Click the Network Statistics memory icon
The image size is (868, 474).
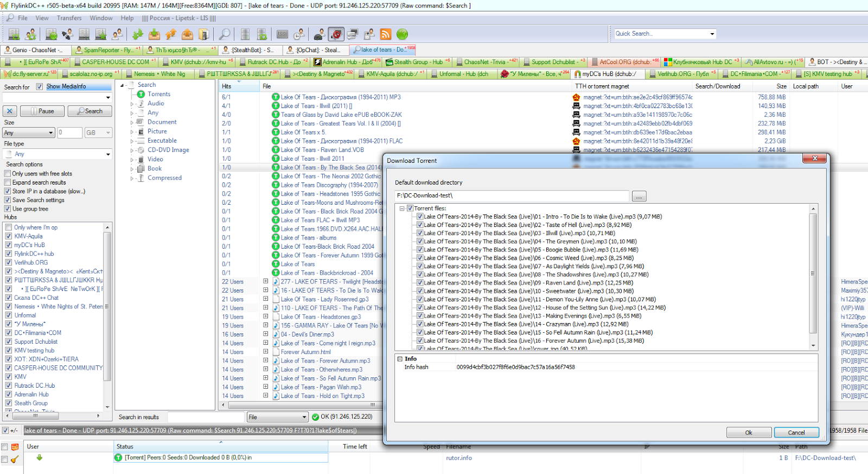click(283, 34)
